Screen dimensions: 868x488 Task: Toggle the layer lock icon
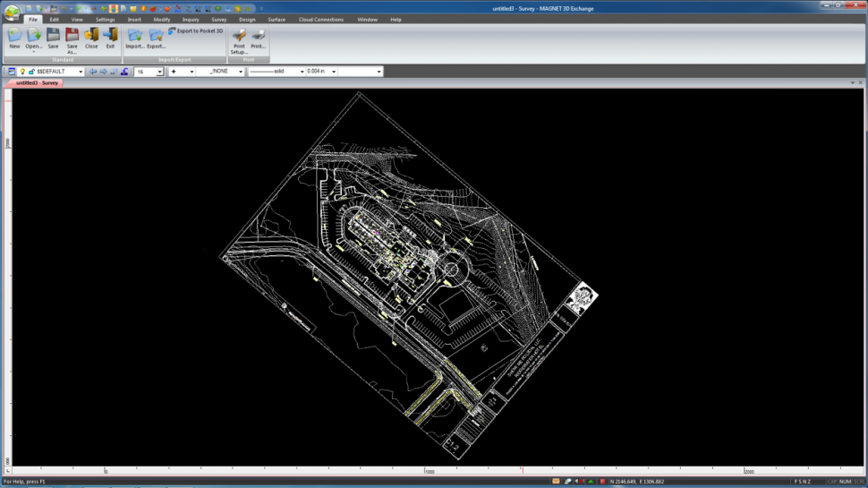[31, 72]
